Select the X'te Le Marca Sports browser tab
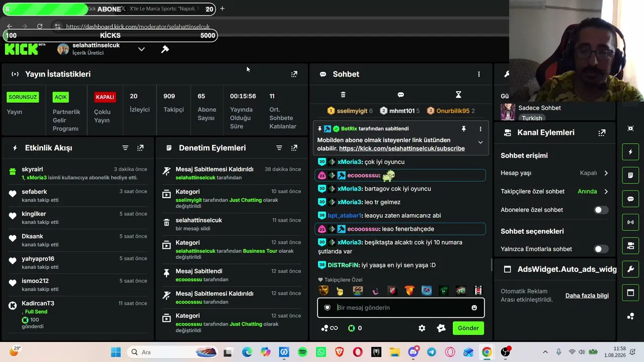Screen dimensions: 644x362 (164, 9)
